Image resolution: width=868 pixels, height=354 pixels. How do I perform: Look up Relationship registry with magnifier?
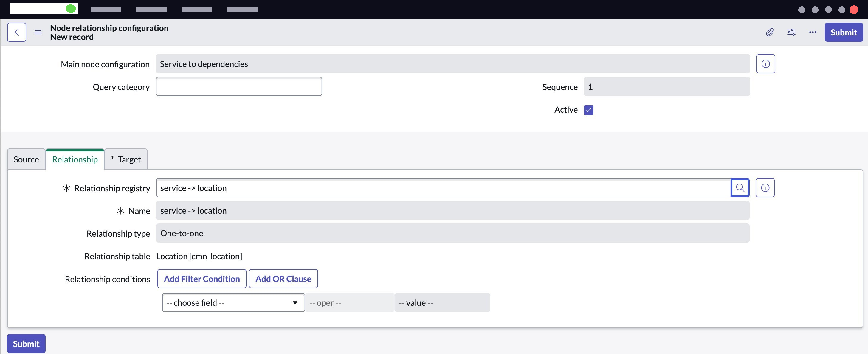[740, 188]
